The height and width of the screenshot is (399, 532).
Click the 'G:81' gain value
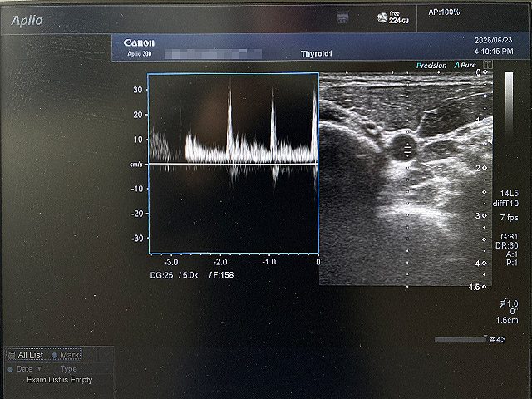point(510,237)
